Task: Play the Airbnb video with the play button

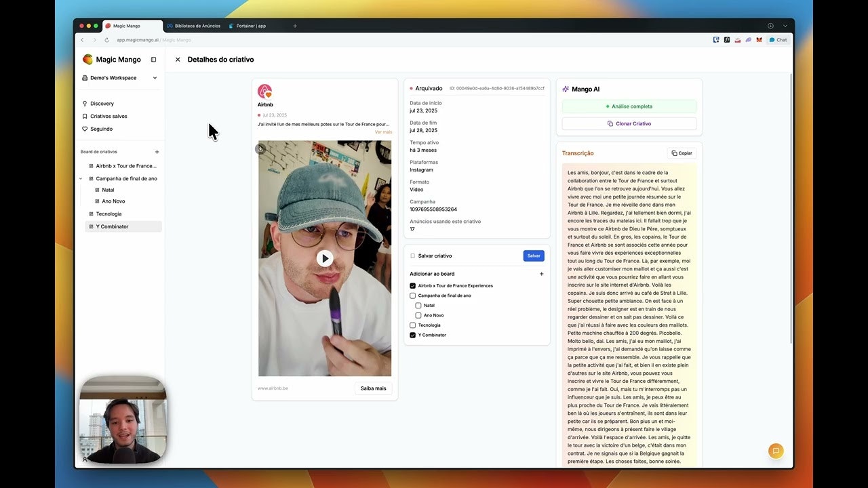Action: 324,258
